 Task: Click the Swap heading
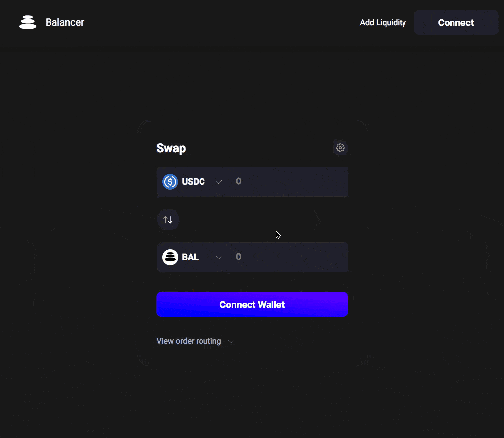171,148
